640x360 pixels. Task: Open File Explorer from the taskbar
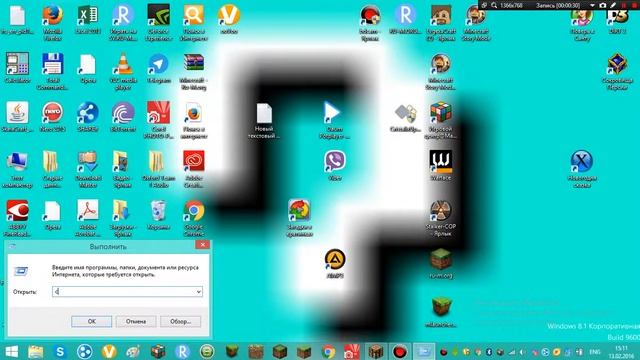click(36, 351)
